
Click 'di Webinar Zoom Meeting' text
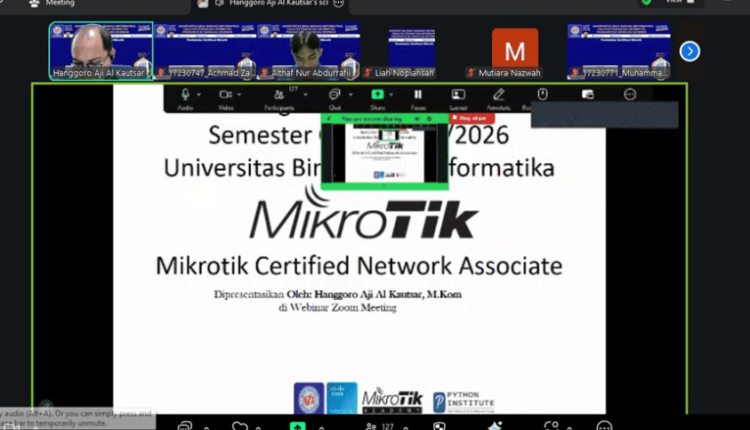[338, 308]
